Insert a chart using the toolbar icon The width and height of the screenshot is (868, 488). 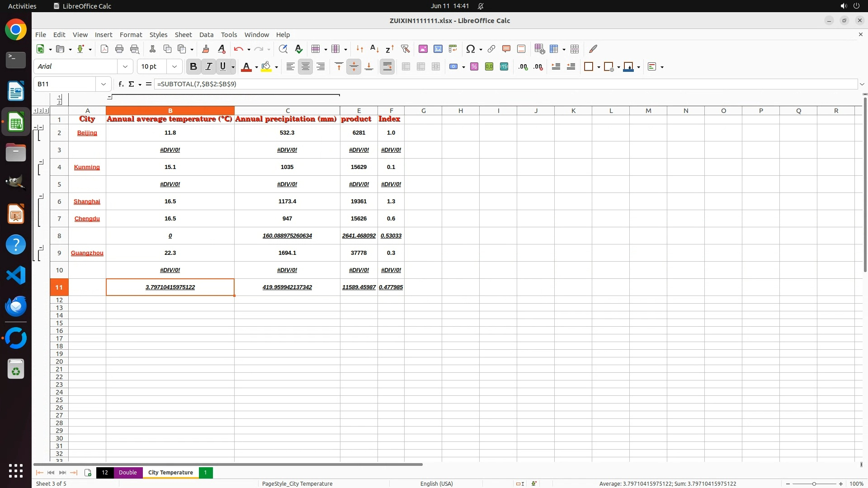pyautogui.click(x=438, y=49)
